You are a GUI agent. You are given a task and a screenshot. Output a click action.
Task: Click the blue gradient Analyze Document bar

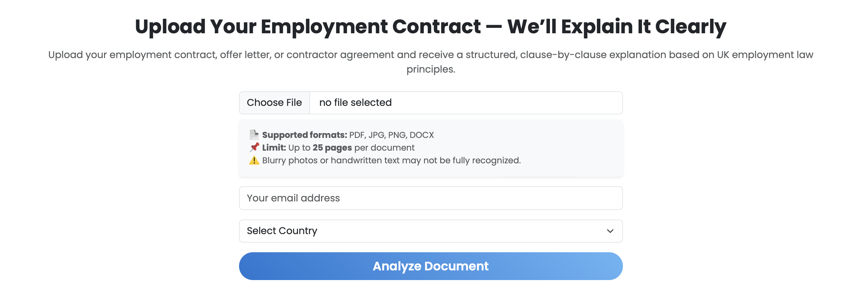(430, 266)
